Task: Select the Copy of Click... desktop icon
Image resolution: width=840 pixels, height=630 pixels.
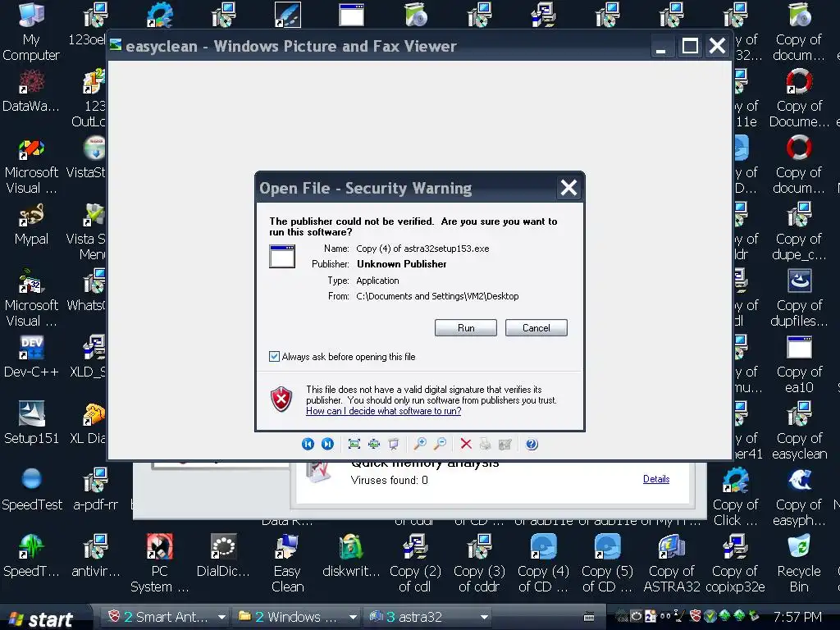Action: pos(735,497)
